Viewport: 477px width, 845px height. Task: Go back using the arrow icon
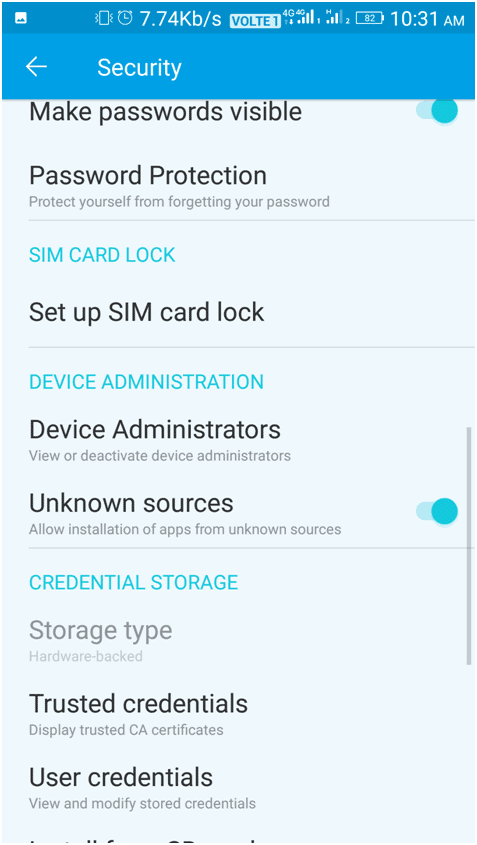click(x=36, y=67)
